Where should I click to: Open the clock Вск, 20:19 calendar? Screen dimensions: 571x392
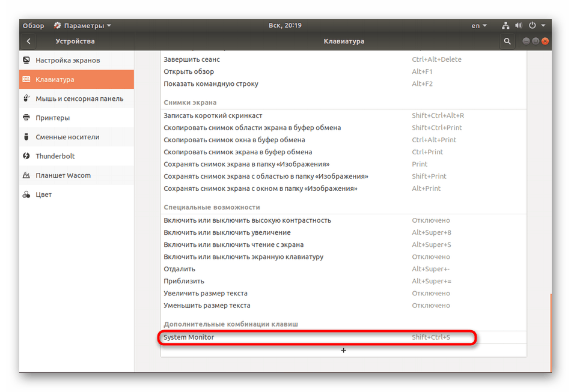(x=285, y=25)
